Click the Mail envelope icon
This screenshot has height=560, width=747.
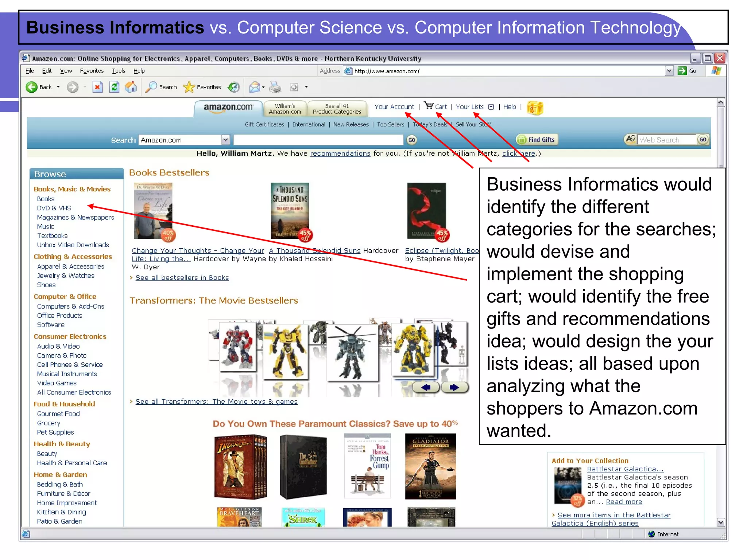pyautogui.click(x=255, y=87)
